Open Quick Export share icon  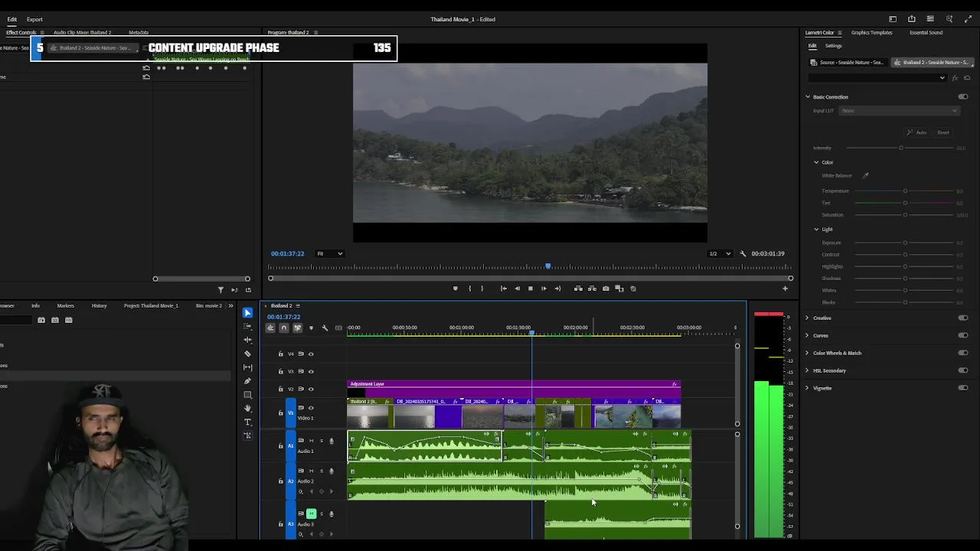click(x=911, y=19)
